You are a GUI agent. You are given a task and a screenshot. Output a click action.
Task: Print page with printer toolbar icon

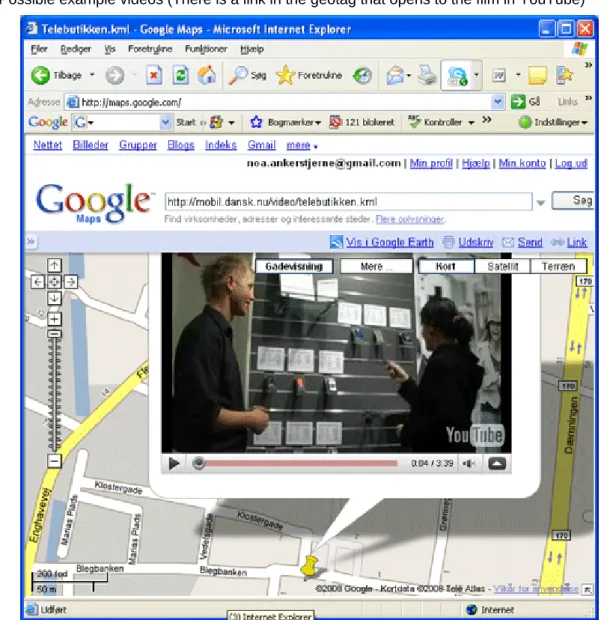point(427,75)
